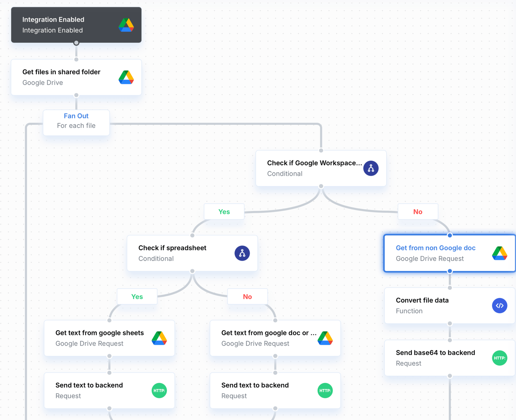Viewport: 516px width, 420px height.
Task: Click the Integration Enabled trigger's bottom connector dot
Action: pos(76,43)
